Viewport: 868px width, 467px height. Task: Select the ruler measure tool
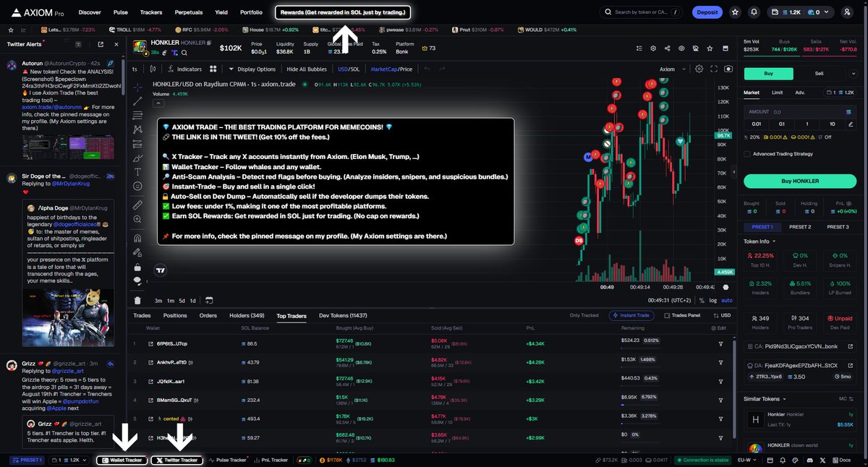[138, 205]
